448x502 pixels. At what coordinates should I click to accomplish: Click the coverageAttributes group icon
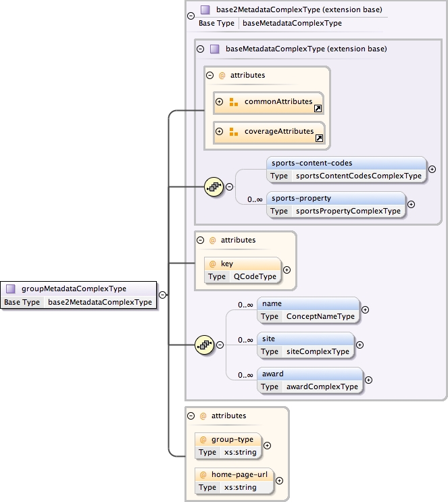pyautogui.click(x=234, y=131)
